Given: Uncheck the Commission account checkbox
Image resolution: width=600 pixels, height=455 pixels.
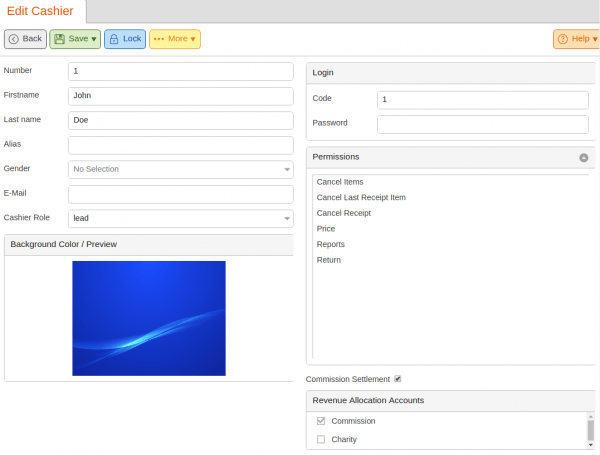Looking at the screenshot, I should click(321, 421).
